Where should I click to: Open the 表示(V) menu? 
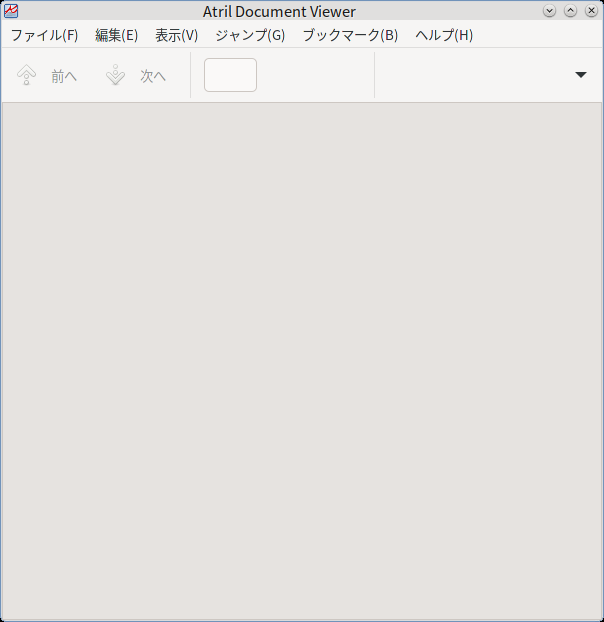tap(176, 35)
